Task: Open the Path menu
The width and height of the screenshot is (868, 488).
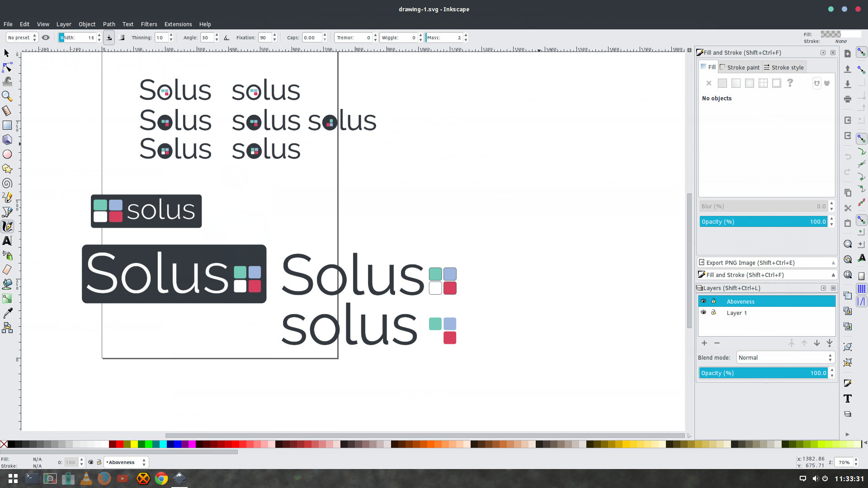Action: click(x=109, y=24)
